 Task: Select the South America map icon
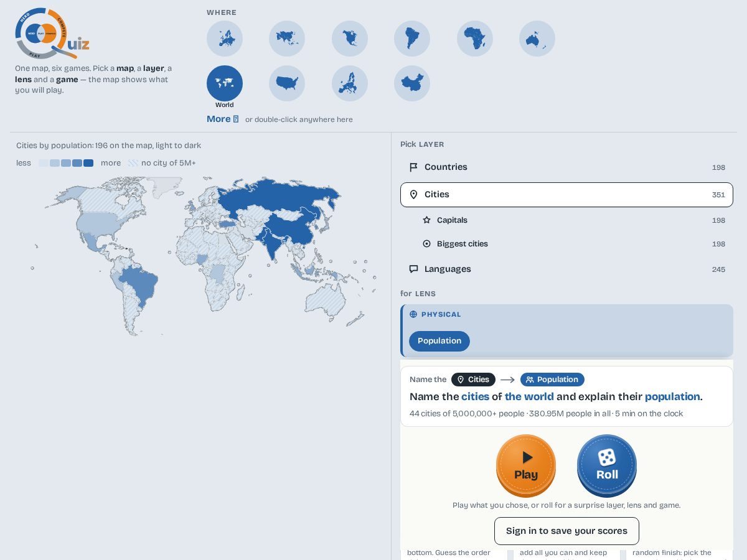pyautogui.click(x=412, y=39)
